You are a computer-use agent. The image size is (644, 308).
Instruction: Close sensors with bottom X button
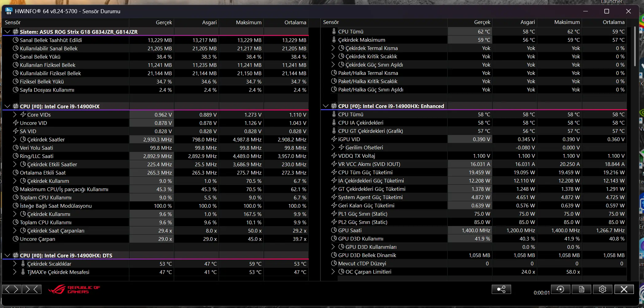[x=624, y=289]
